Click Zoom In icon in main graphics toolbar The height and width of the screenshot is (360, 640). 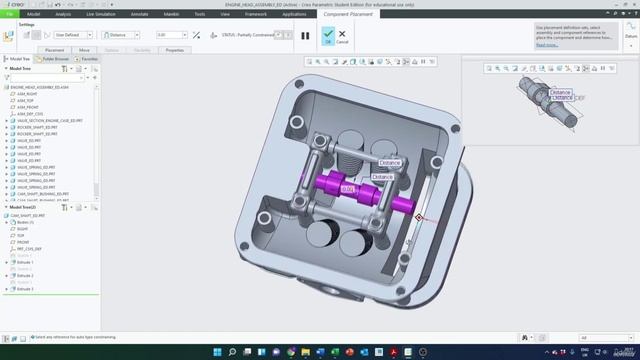point(318,62)
